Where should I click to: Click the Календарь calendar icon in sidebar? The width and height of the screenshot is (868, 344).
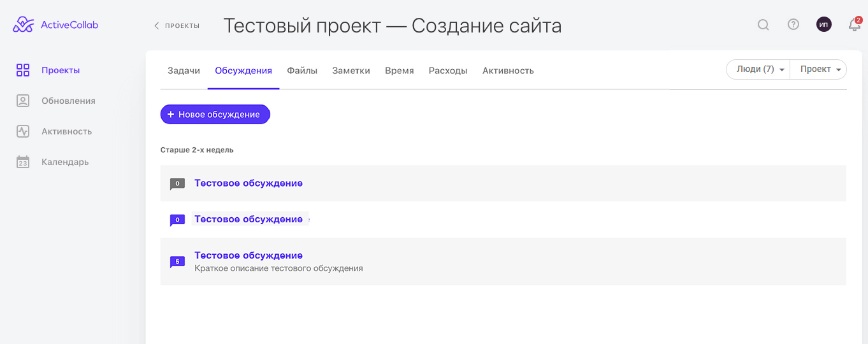click(x=23, y=162)
